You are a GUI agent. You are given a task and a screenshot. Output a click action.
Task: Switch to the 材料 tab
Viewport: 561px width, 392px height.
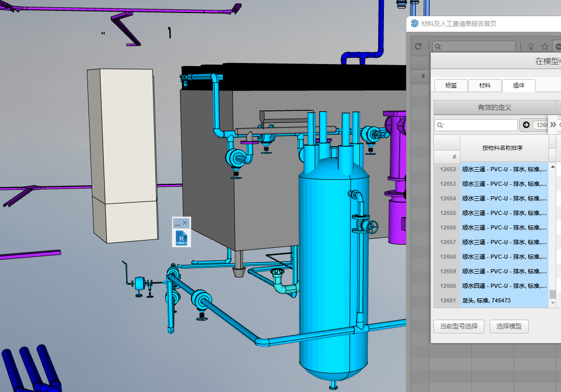[484, 86]
